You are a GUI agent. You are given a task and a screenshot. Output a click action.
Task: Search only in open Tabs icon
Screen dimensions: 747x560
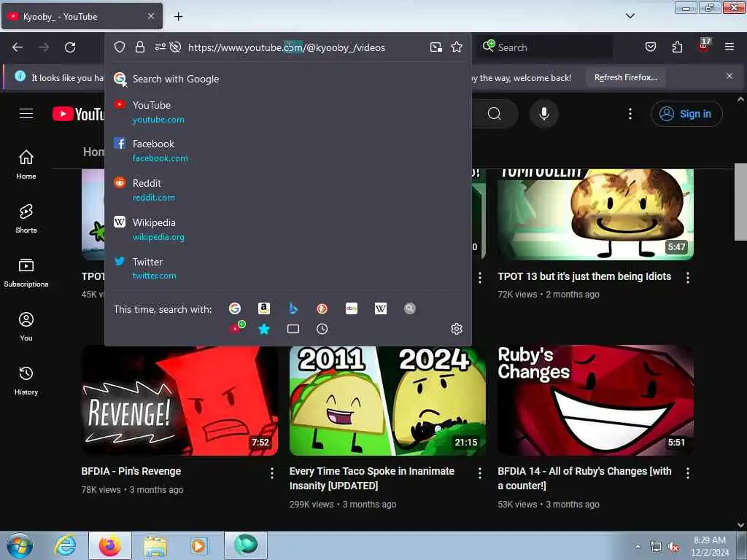coord(293,329)
